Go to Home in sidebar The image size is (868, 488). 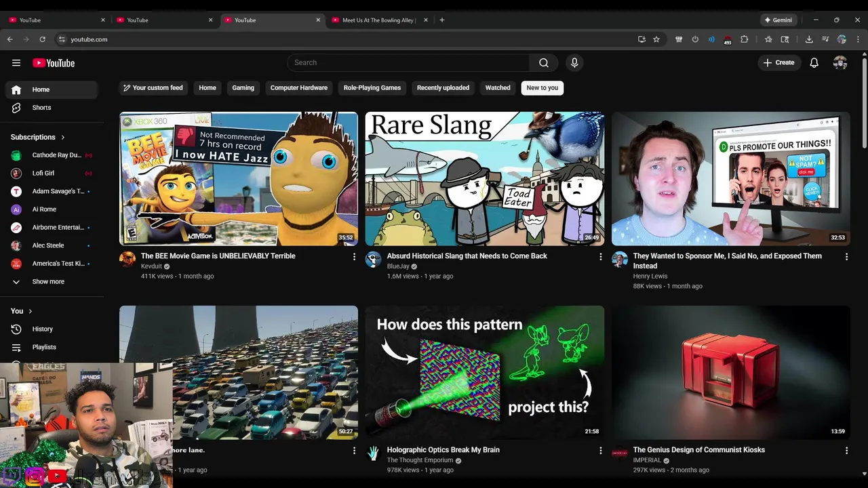pos(52,89)
